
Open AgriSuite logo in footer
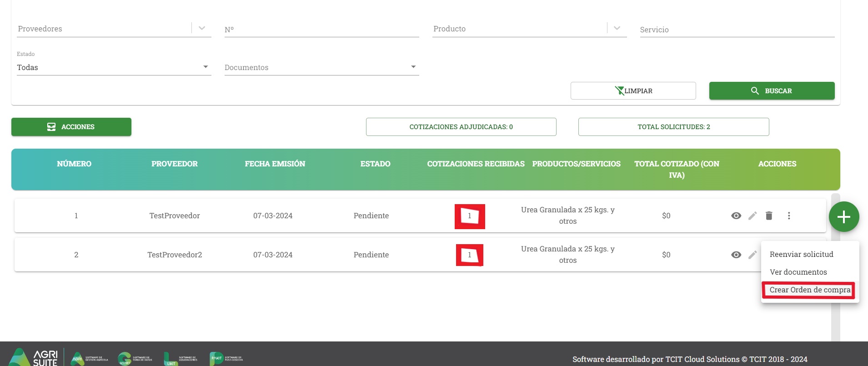coord(34,357)
